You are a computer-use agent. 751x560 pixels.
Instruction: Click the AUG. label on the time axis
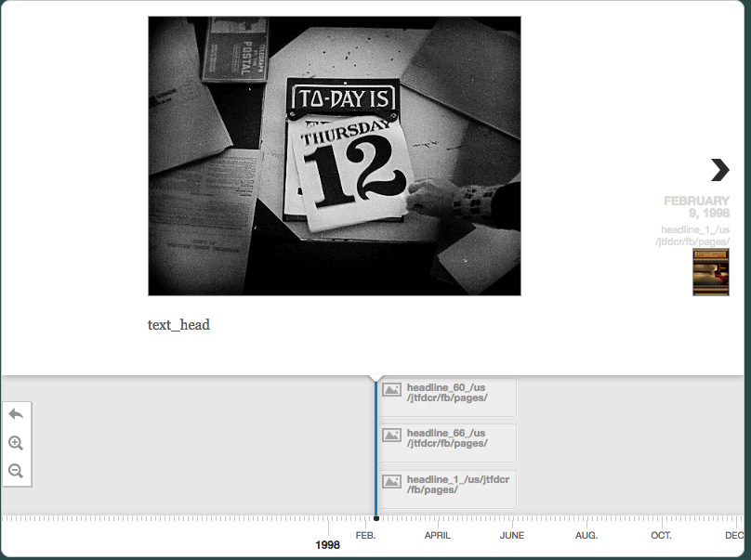[586, 535]
